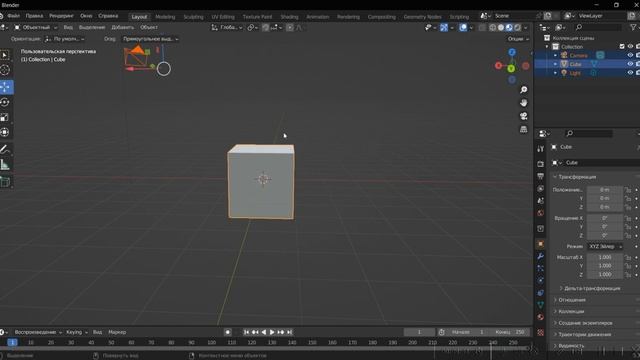Open the Modifiers wrench tab icon
Image resolution: width=640 pixels, height=360 pixels.
(540, 256)
